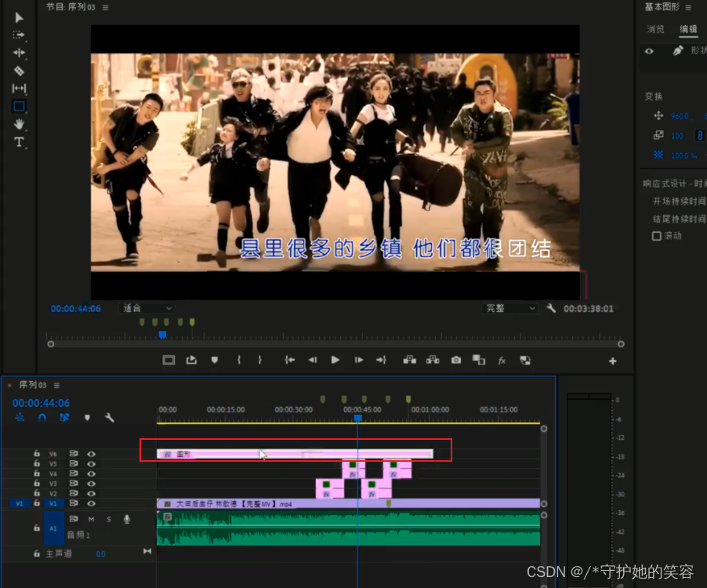Toggle V5 track output eye

pyautogui.click(x=91, y=464)
